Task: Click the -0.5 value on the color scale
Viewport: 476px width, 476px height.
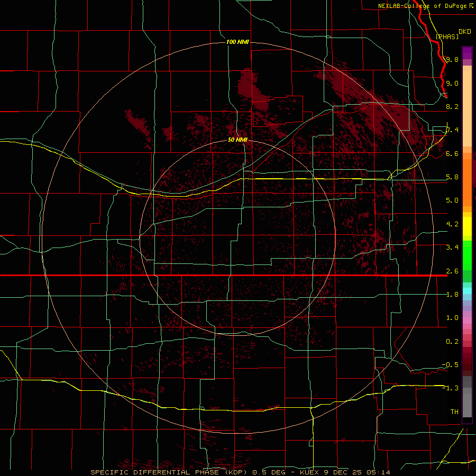Action: [x=450, y=365]
